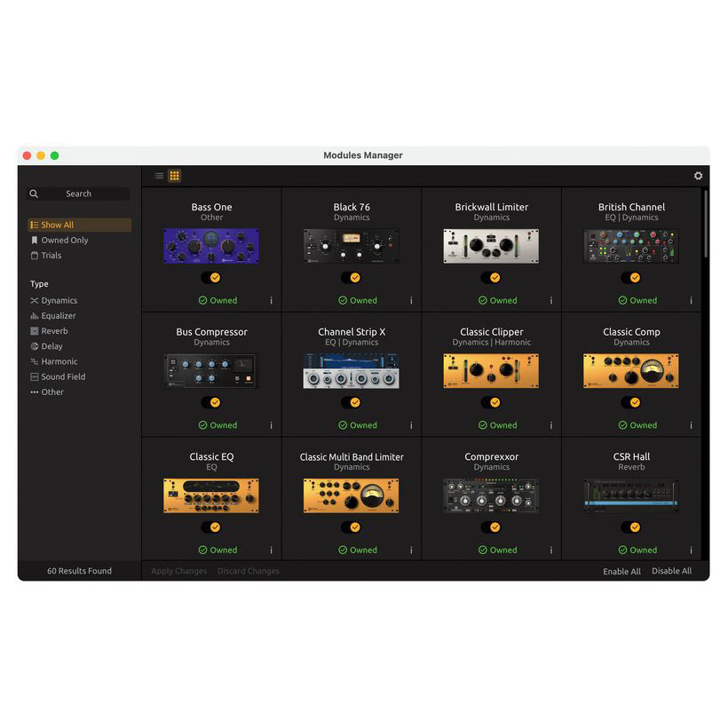This screenshot has width=728, height=728.
Task: Click the module list vertical scrollbar
Action: 706,224
